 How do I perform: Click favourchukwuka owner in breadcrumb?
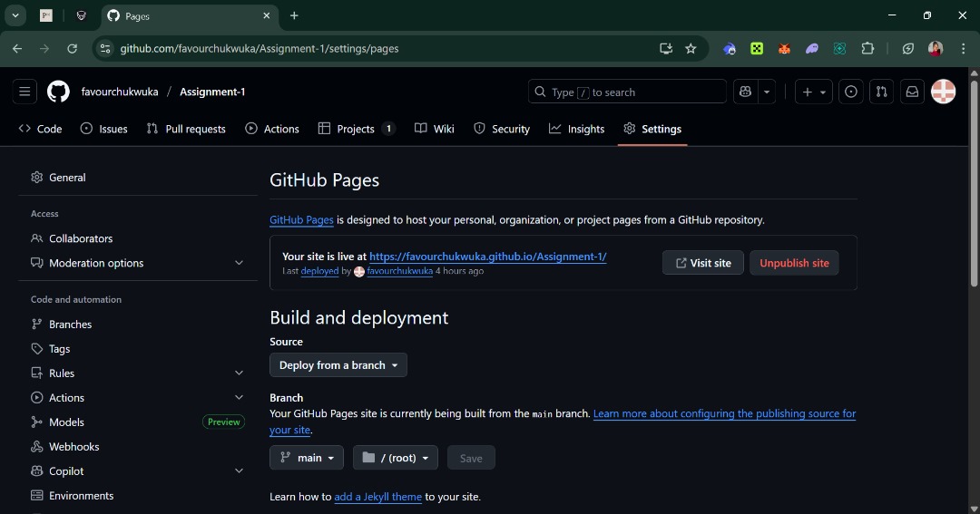(x=120, y=92)
